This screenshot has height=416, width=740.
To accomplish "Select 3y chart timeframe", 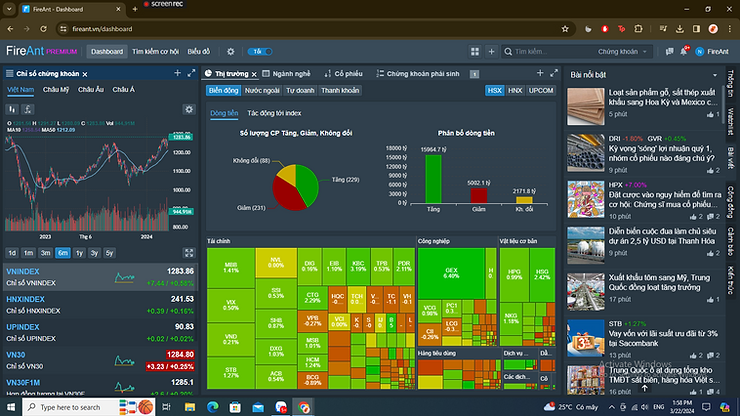I will 94,253.
